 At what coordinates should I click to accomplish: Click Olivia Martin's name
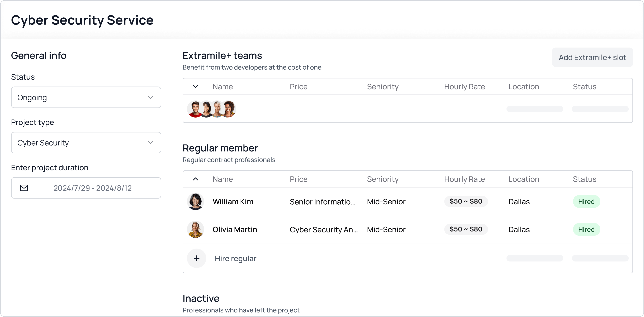[235, 229]
